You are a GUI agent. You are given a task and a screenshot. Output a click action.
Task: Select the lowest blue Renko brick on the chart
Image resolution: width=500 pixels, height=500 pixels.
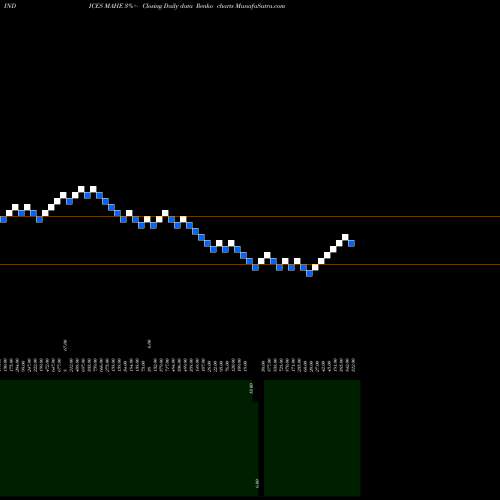(x=309, y=273)
